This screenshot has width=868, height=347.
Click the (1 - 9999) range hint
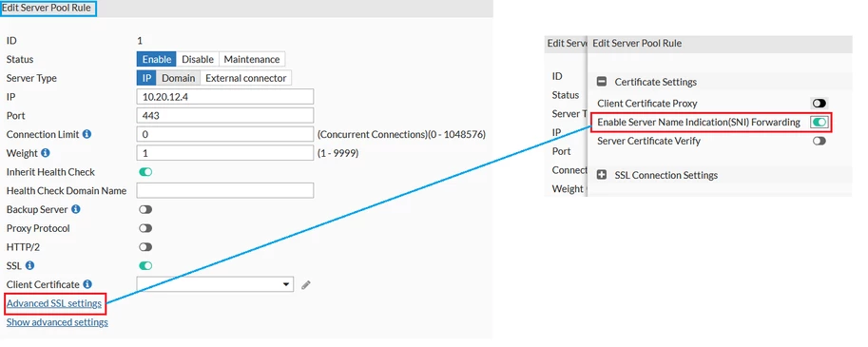338,153
